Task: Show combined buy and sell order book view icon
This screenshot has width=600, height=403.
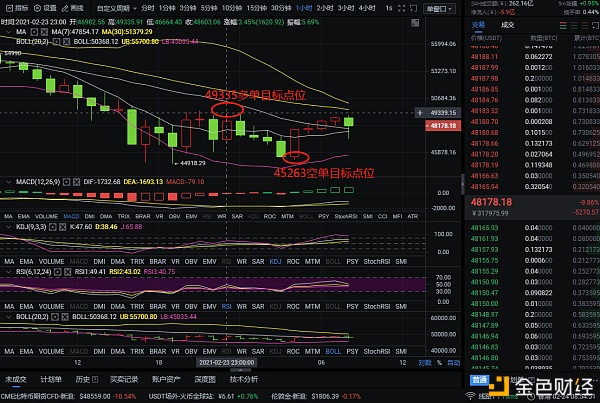Action: [563, 26]
